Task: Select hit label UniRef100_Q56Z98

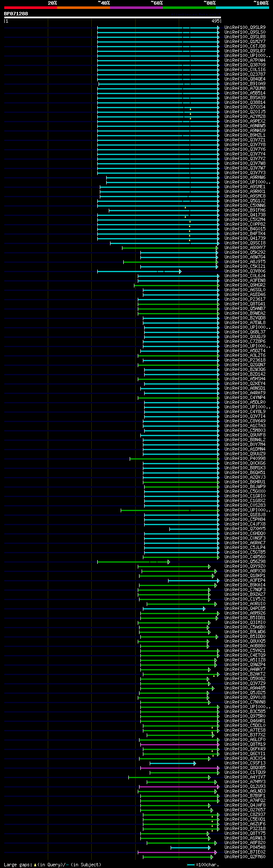Action: click(x=245, y=562)
